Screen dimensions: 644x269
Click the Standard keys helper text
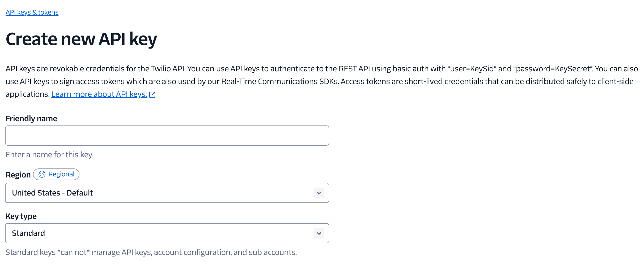tap(151, 252)
